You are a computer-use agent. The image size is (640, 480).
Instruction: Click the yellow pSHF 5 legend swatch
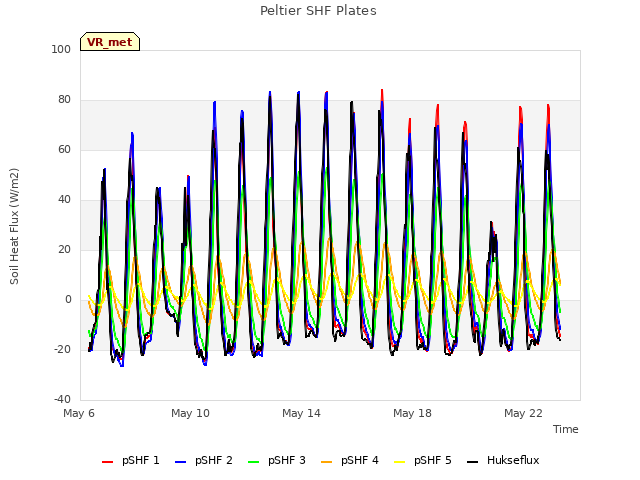pos(400,462)
